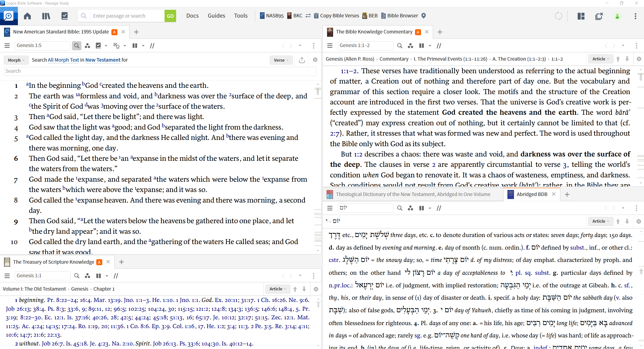Open the user account avatar
This screenshot has width=644, height=349.
[x=617, y=16]
